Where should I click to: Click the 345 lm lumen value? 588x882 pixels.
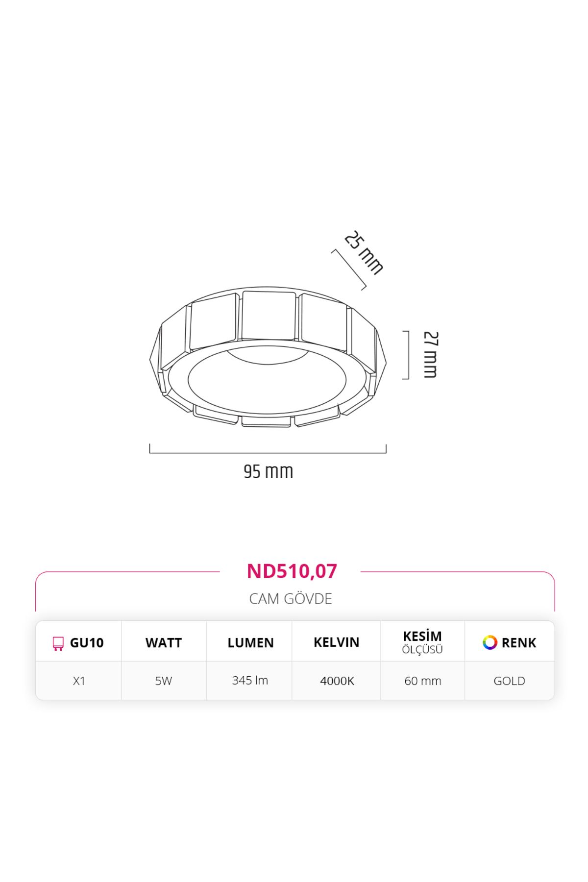250,680
